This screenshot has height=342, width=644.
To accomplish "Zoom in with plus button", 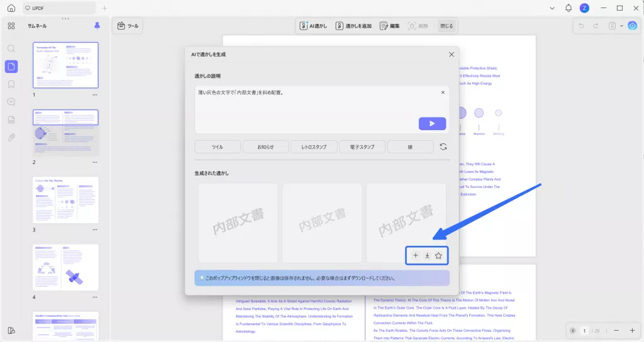I will coord(632,331).
